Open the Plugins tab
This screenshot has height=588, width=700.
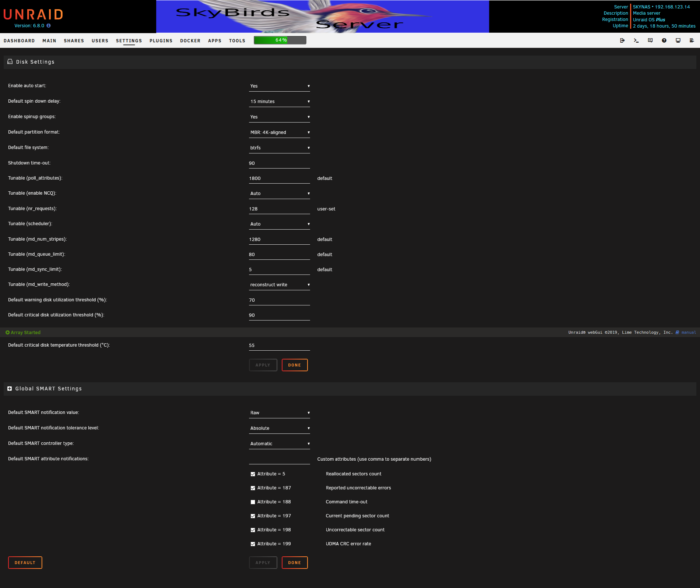point(161,41)
